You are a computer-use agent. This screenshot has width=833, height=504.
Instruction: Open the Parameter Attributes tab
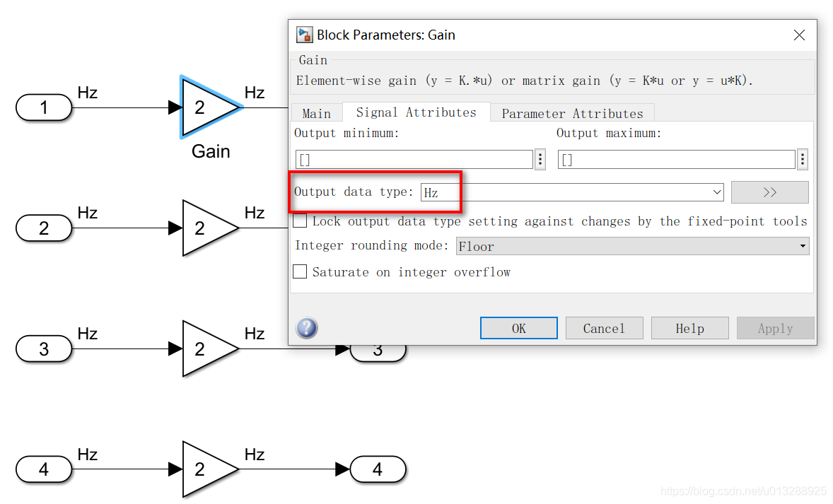(x=572, y=113)
